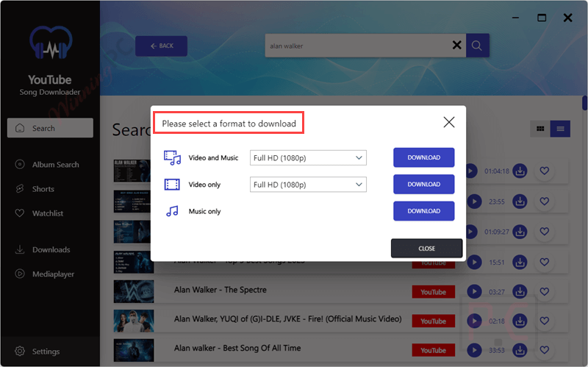Viewport: 588px width, 367px height.
Task: Favorite the Fire! Official Music Video result
Action: pos(544,321)
